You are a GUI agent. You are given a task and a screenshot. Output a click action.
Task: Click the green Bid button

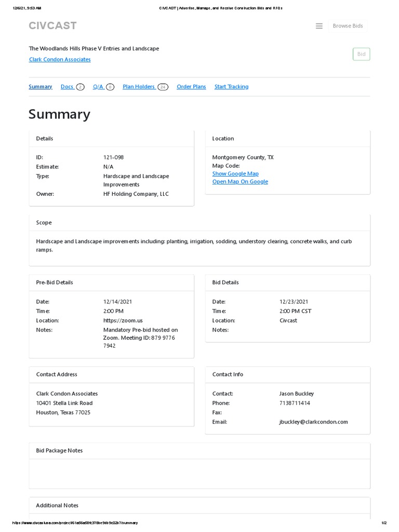pos(362,54)
